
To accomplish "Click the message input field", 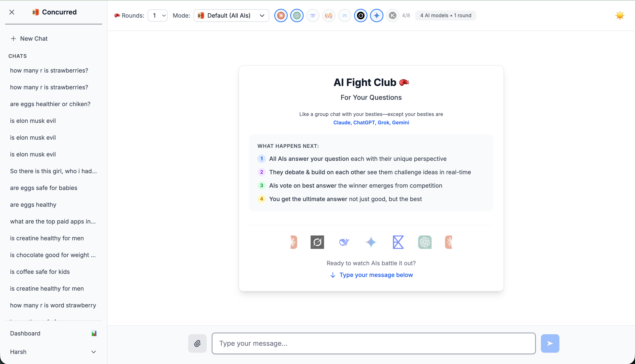I will point(373,343).
